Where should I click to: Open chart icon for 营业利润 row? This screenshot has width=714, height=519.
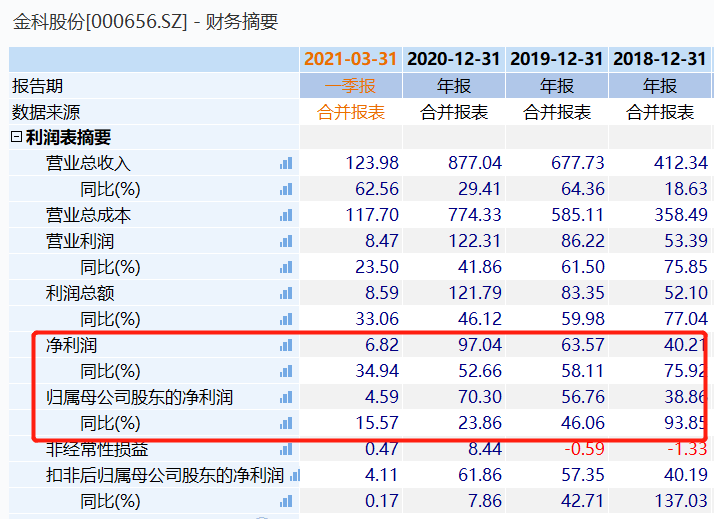[286, 241]
